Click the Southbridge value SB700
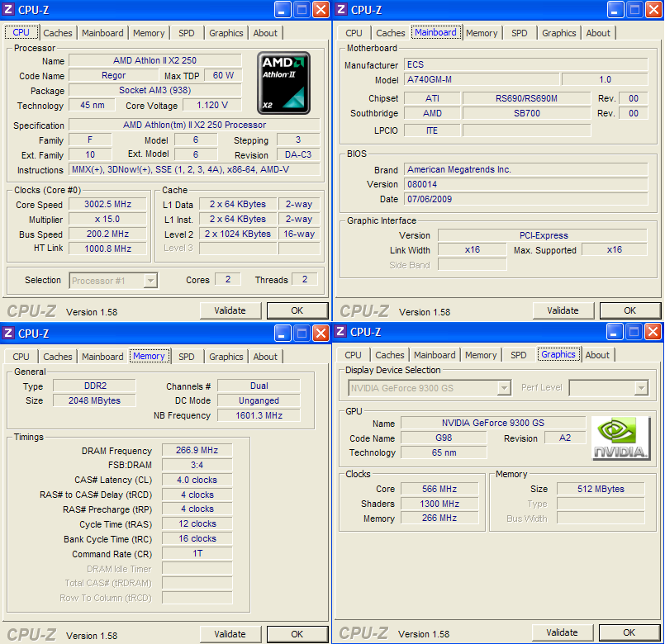Viewport: 665px width, 644px height. pyautogui.click(x=526, y=113)
